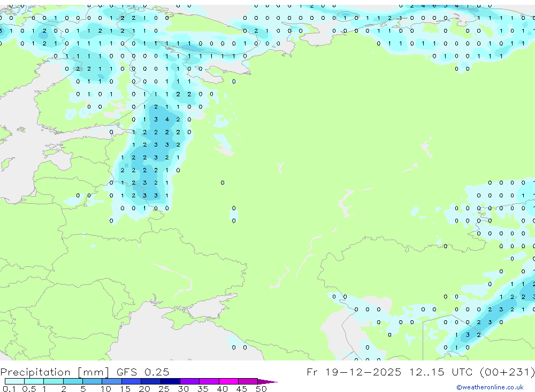Pick the 1–2 mm legend color box
The image size is (535, 392).
point(53,381)
